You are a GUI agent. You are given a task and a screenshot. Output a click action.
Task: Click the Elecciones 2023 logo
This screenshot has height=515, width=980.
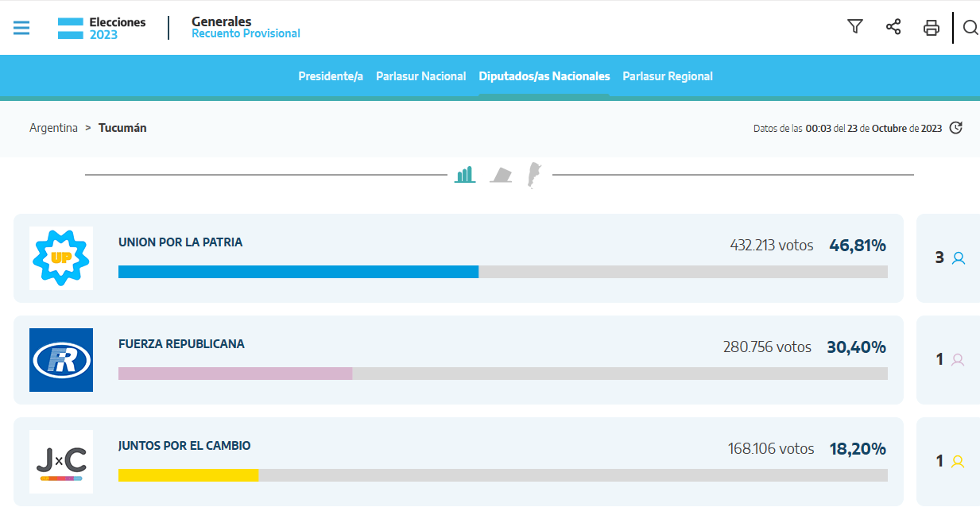(x=102, y=28)
